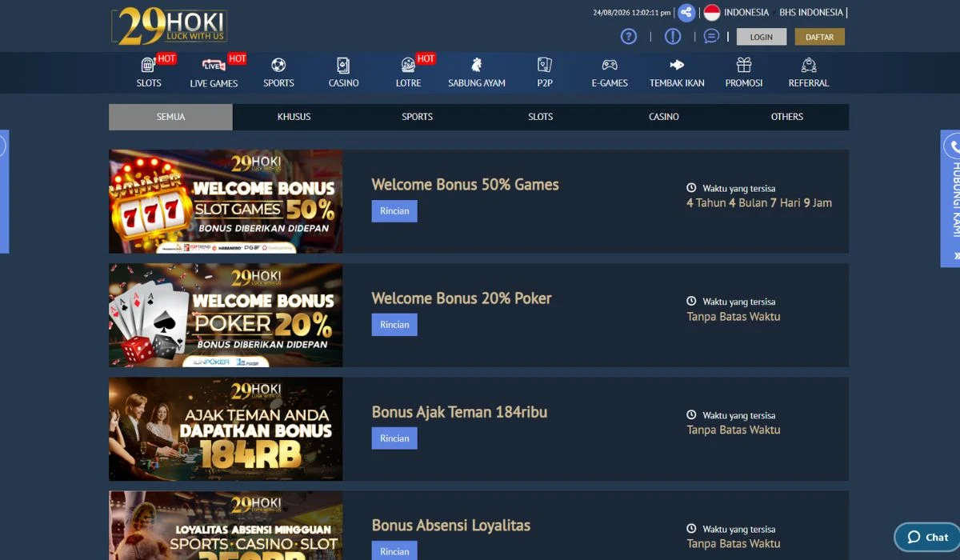Open the Slots game category
Image resolution: width=960 pixels, height=560 pixels.
tap(149, 73)
